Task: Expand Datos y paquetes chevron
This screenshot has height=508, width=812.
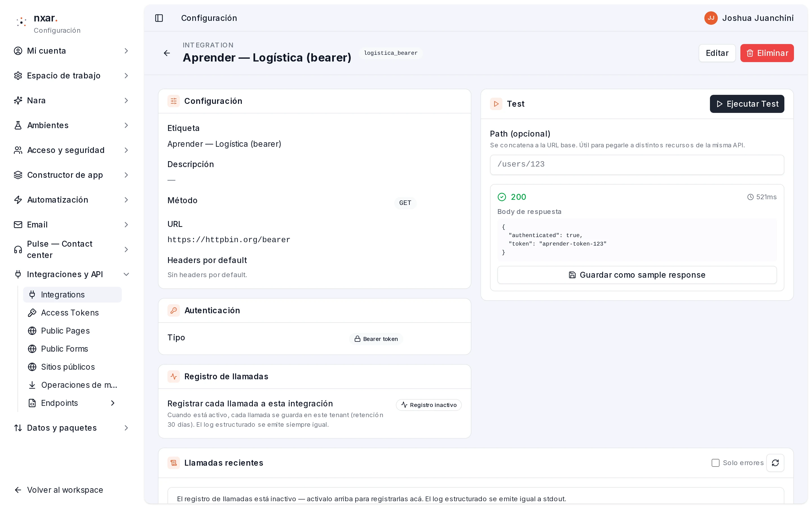Action: click(126, 428)
